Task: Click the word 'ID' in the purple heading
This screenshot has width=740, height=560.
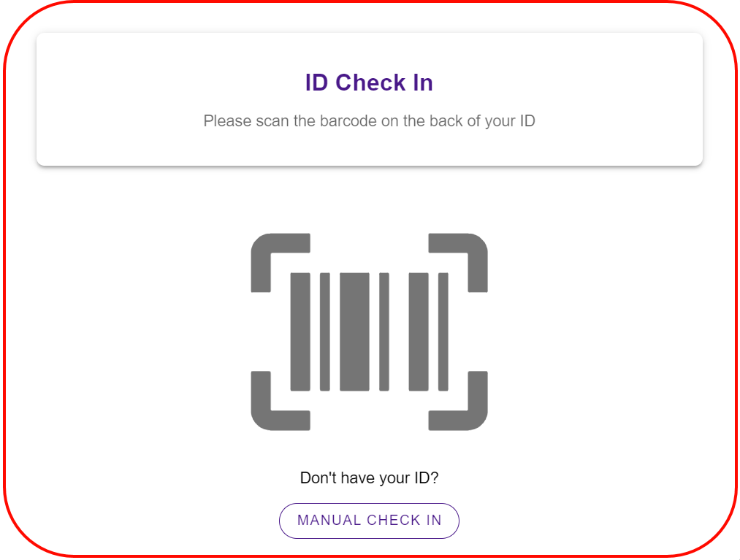Action: click(x=316, y=83)
